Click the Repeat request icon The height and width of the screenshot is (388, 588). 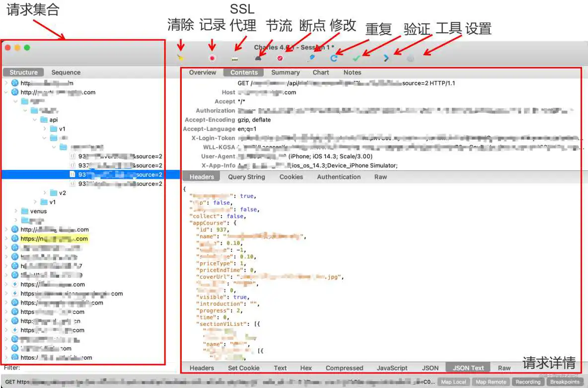coord(334,58)
